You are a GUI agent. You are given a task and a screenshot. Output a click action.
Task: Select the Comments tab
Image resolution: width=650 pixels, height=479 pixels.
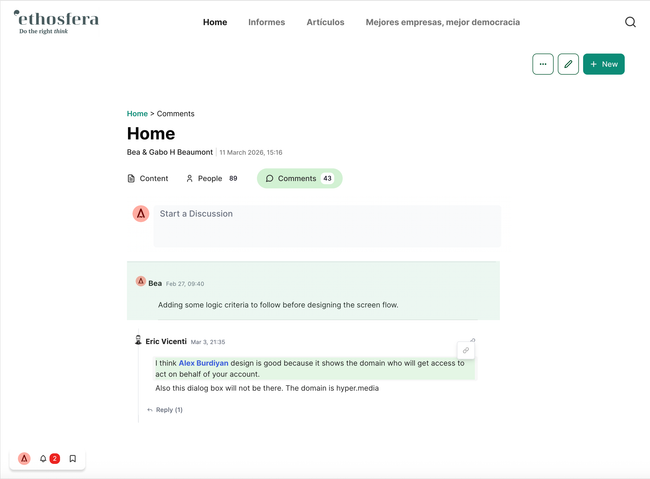[x=299, y=178]
